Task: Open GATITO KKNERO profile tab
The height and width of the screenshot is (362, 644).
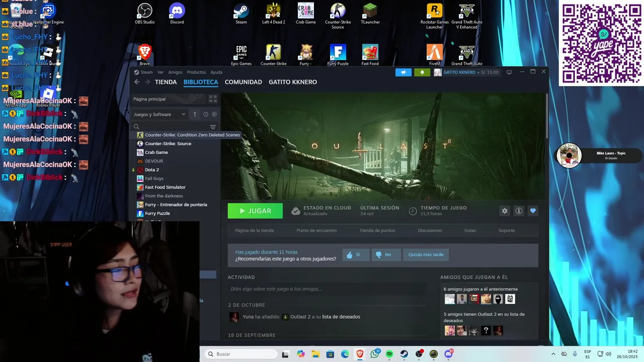Action: (293, 82)
